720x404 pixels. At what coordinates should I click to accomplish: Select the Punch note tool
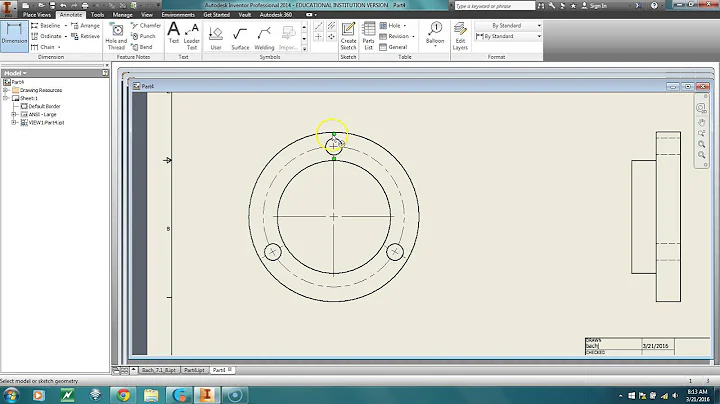[143, 36]
